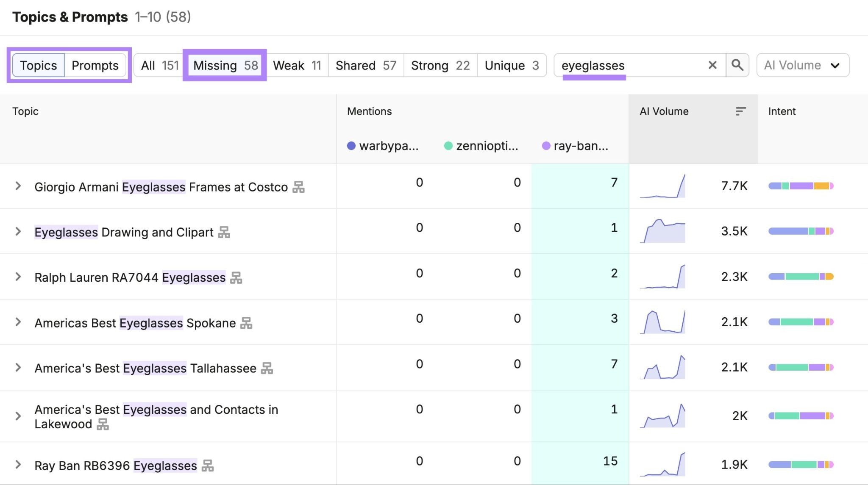
Task: Click 1.9K AI volume value
Action: click(x=734, y=465)
